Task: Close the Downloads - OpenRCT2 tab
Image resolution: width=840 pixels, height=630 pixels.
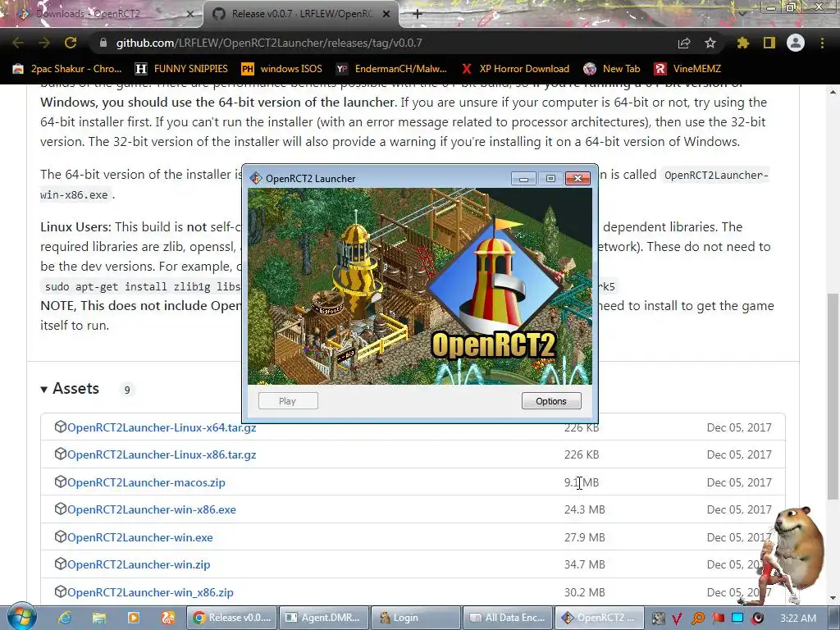Action: point(190,15)
